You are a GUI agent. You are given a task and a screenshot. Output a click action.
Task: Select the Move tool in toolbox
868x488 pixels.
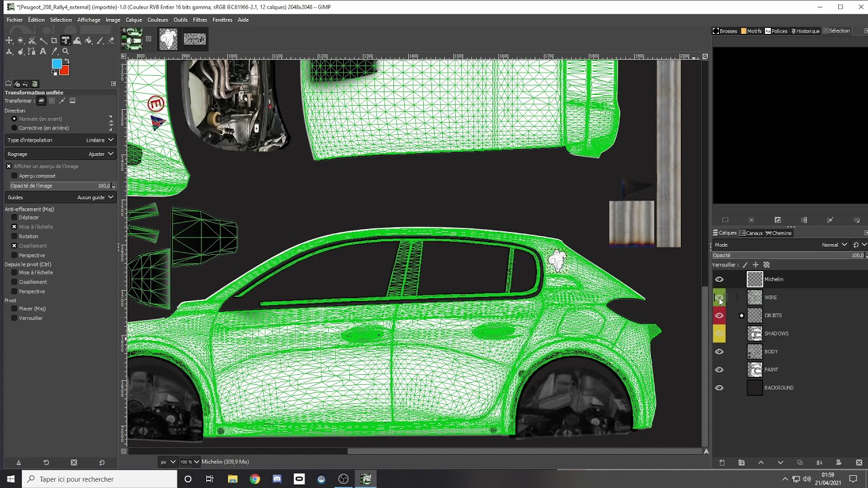point(9,41)
